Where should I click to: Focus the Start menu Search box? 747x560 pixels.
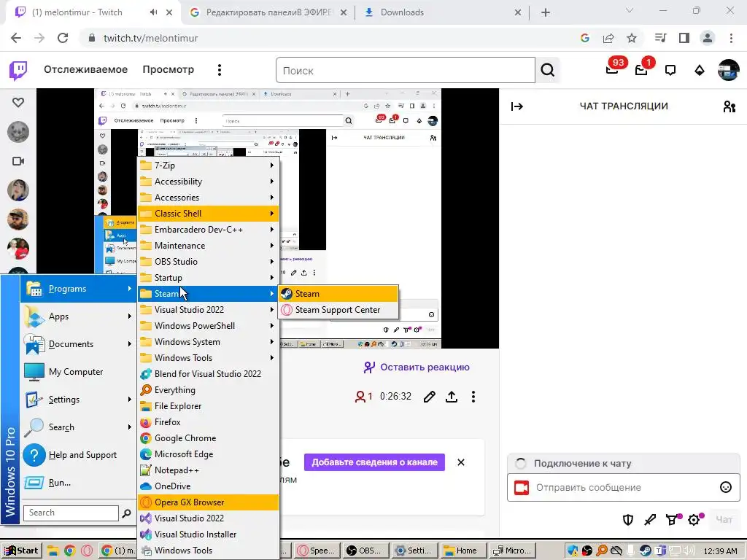[71, 513]
